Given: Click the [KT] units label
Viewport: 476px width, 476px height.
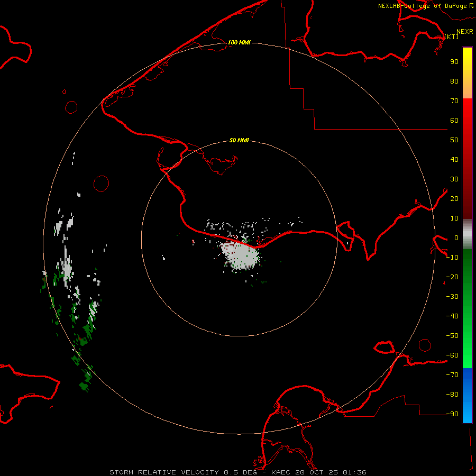Looking at the screenshot, I should [x=452, y=36].
